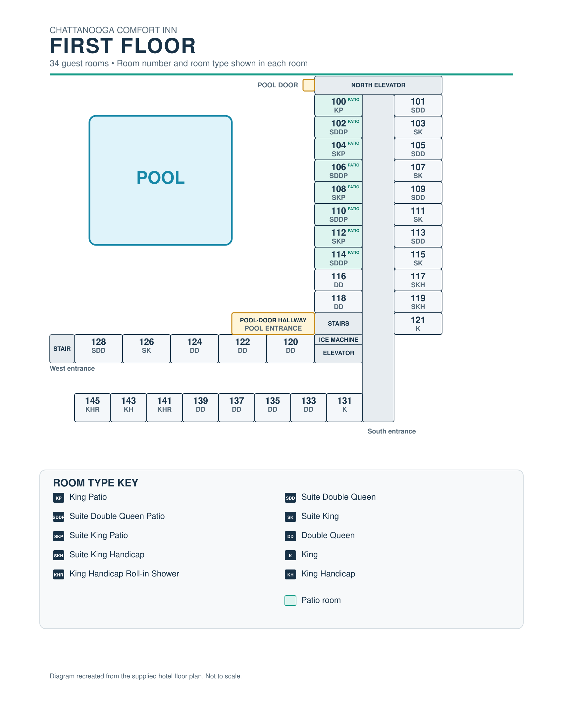Click the South entrance label
The image size is (563, 728).
[391, 431]
